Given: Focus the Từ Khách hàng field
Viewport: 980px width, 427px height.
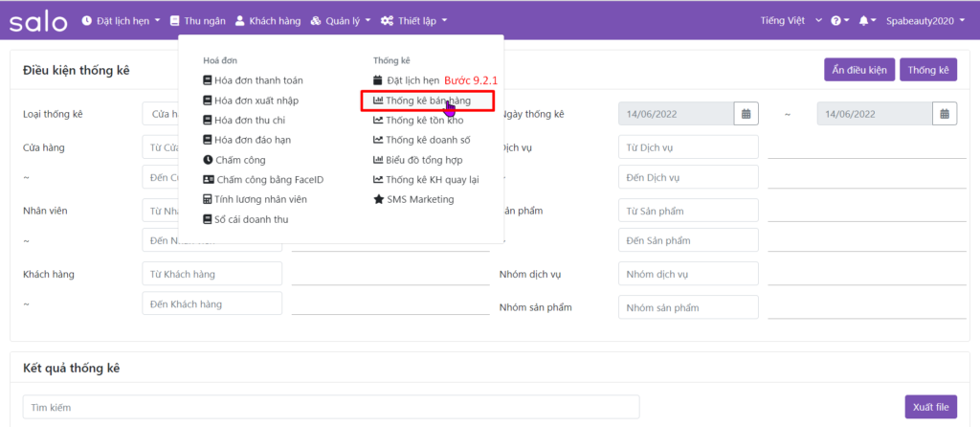Looking at the screenshot, I should [212, 273].
